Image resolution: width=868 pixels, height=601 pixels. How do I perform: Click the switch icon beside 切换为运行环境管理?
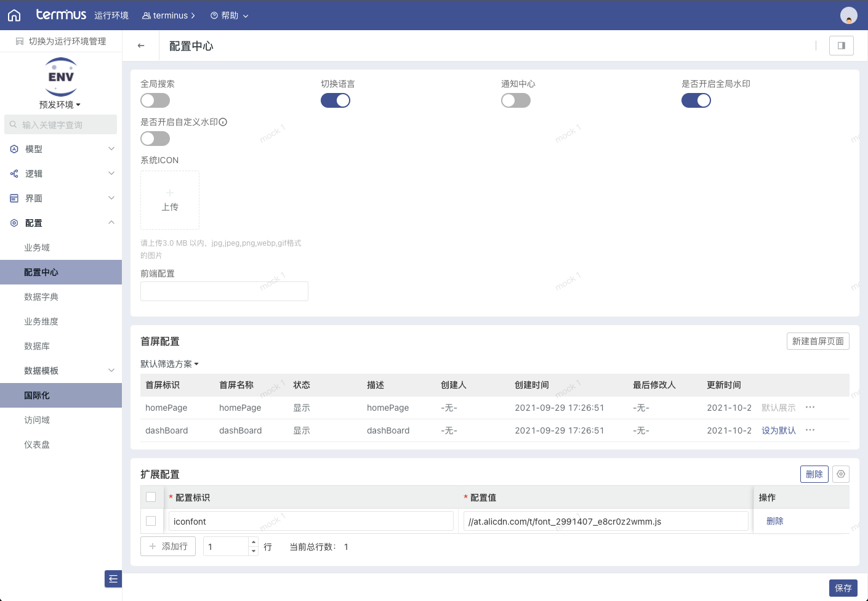tap(20, 41)
